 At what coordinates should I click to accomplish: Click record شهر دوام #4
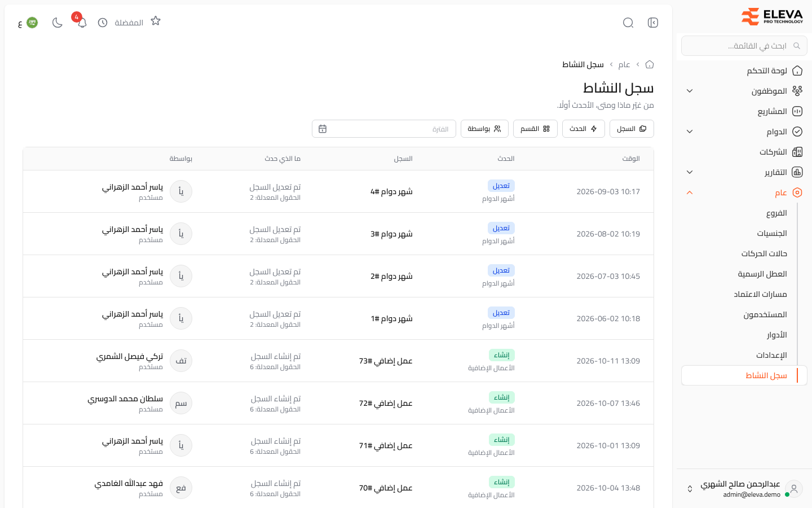[x=391, y=191]
